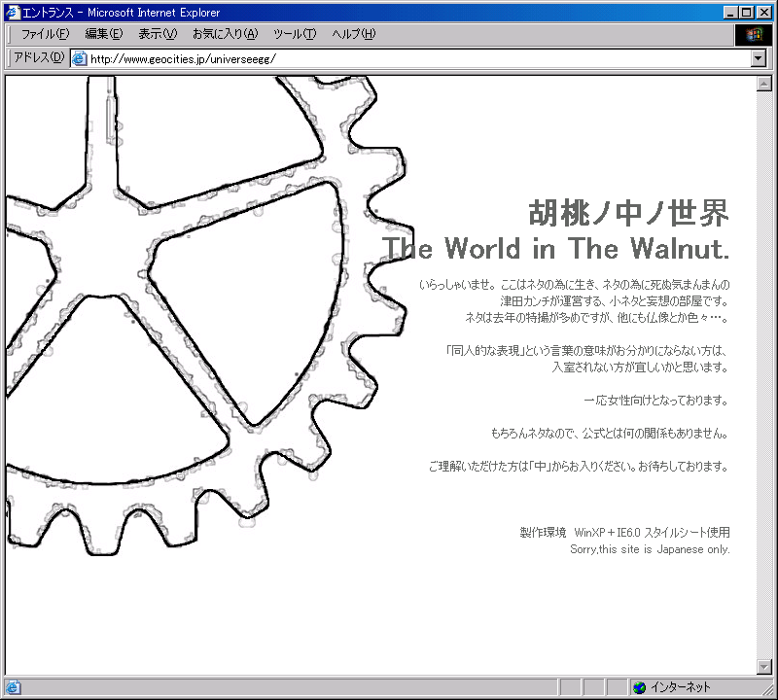
Task: Click the 一応女性向けとなっております。 line
Action: [655, 401]
